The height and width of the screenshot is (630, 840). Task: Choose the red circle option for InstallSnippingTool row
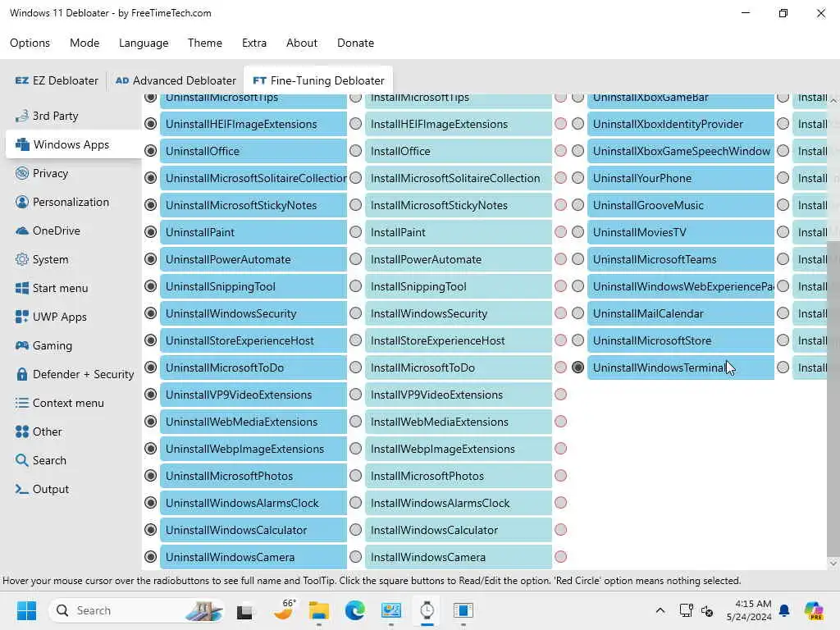[560, 286]
